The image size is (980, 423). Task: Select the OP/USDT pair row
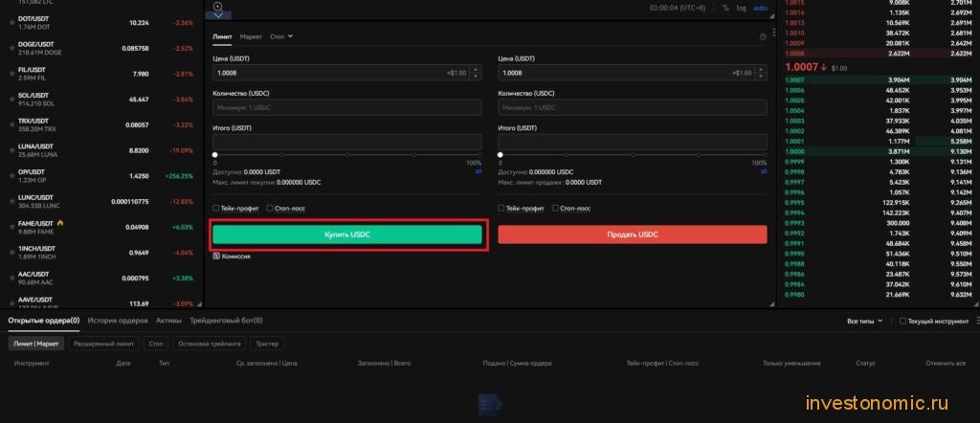tap(101, 176)
